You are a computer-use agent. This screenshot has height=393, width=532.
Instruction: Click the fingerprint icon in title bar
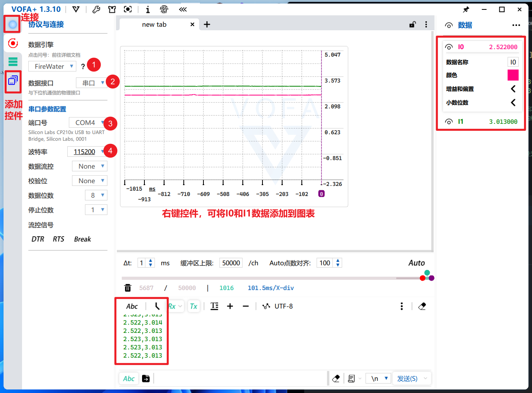[164, 9]
